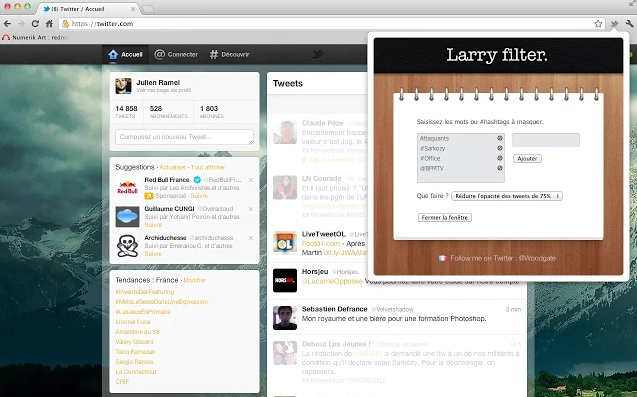Viewport: 637px width, 397px height.
Task: Open the Connecter tab
Action: [176, 54]
